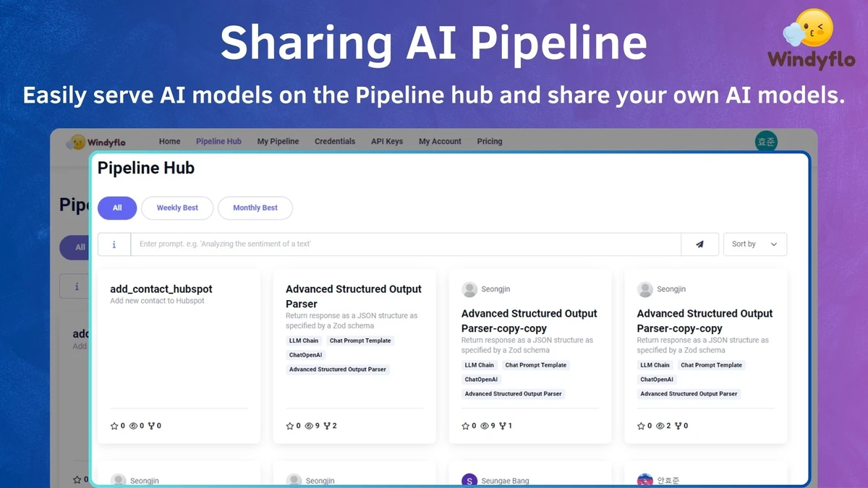868x488 pixels.
Task: Click the fork icon showing 1 fork
Action: pos(503,426)
